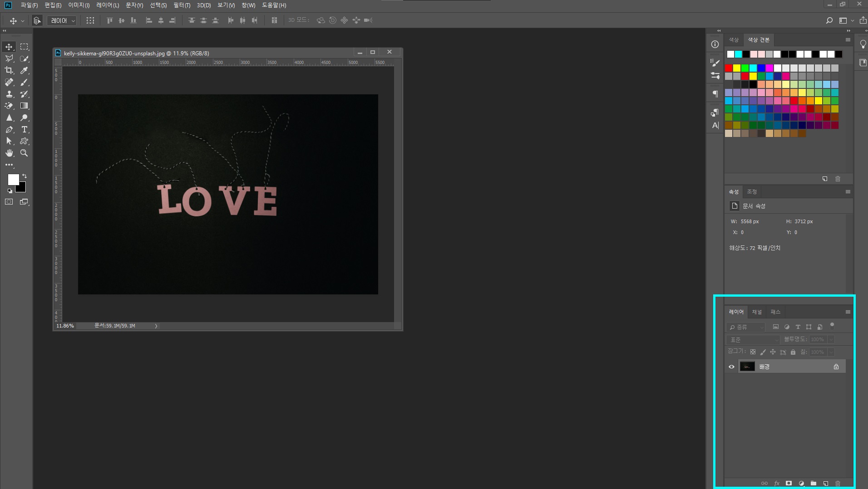Open the 도움말(H) menu
The height and width of the screenshot is (489, 868).
tap(274, 5)
